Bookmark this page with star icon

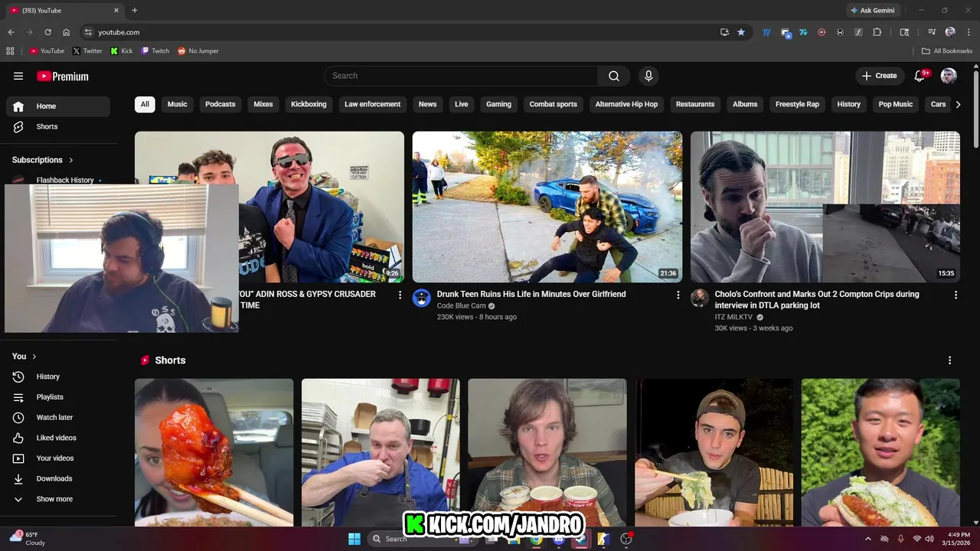tap(741, 32)
